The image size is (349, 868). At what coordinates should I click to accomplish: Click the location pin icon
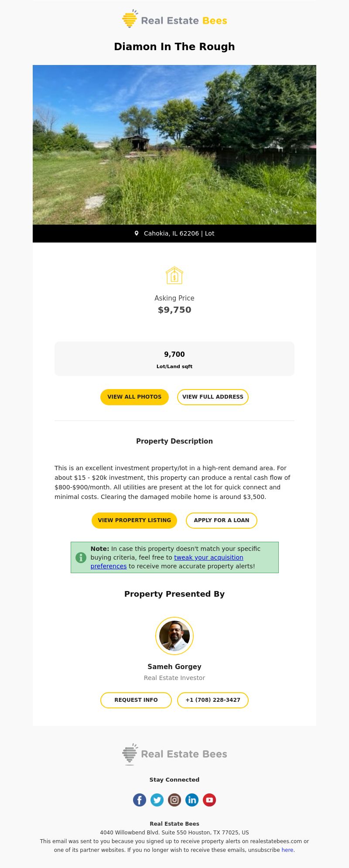137,233
